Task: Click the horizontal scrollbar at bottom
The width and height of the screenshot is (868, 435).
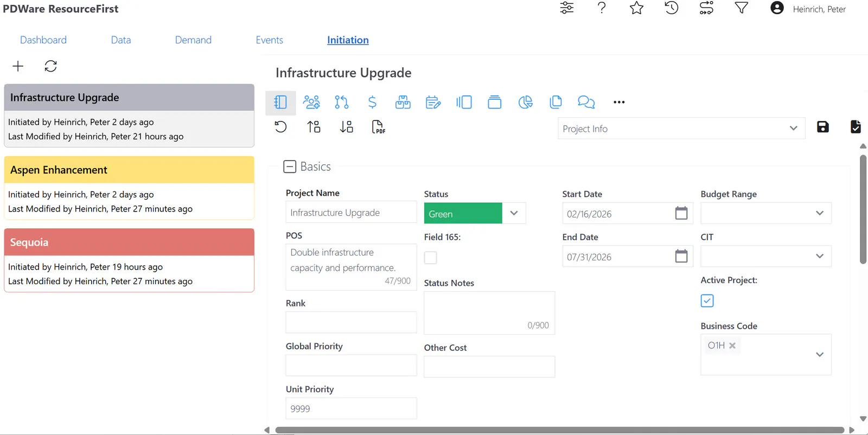Action: 559,430
